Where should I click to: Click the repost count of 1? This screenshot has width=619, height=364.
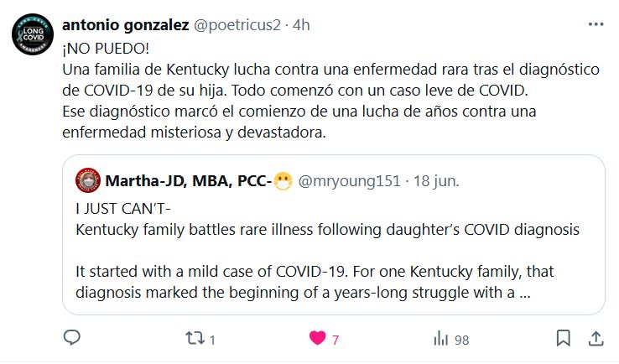click(213, 340)
